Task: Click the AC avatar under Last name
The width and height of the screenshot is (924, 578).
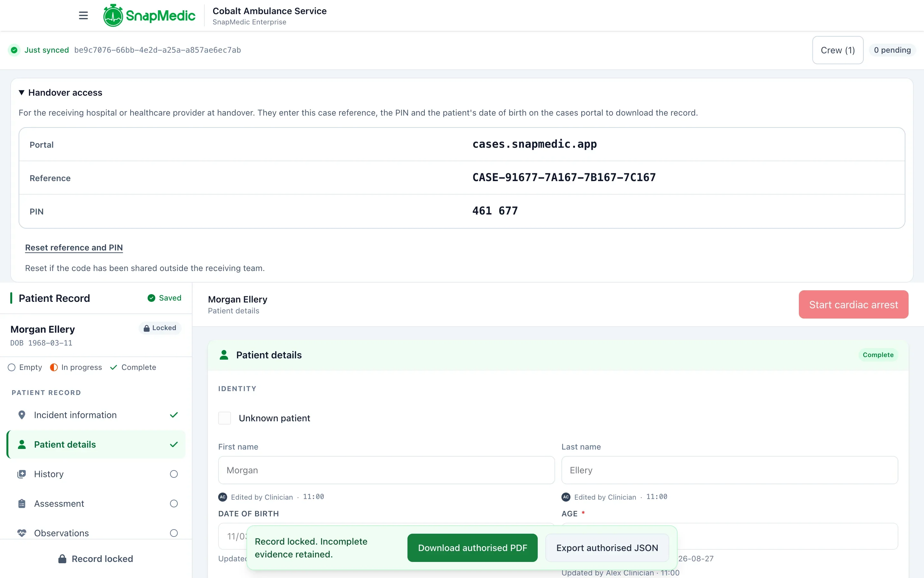Action: [x=566, y=497]
